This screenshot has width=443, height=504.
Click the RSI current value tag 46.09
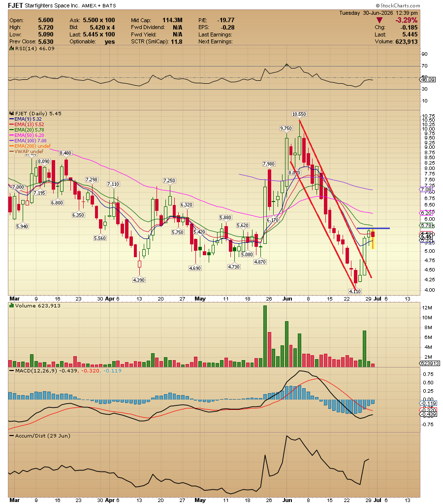coord(428,79)
